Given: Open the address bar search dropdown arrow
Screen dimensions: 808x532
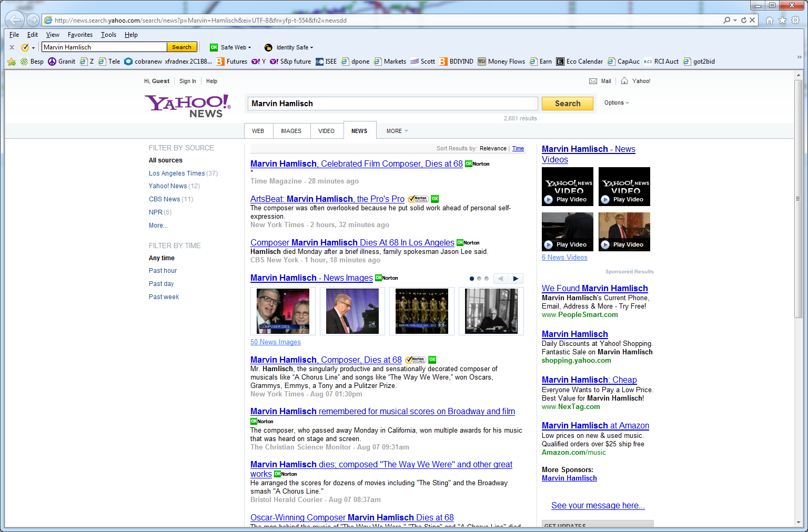Looking at the screenshot, I should tap(735, 20).
